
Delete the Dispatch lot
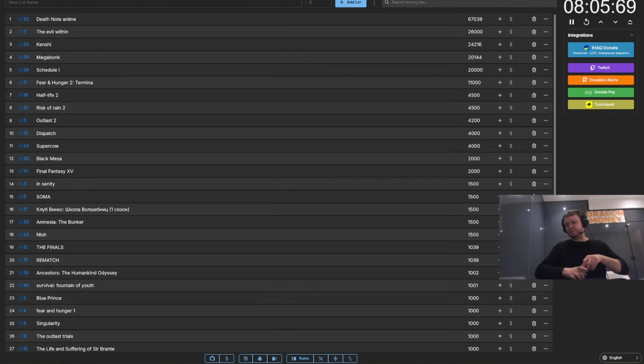point(534,133)
